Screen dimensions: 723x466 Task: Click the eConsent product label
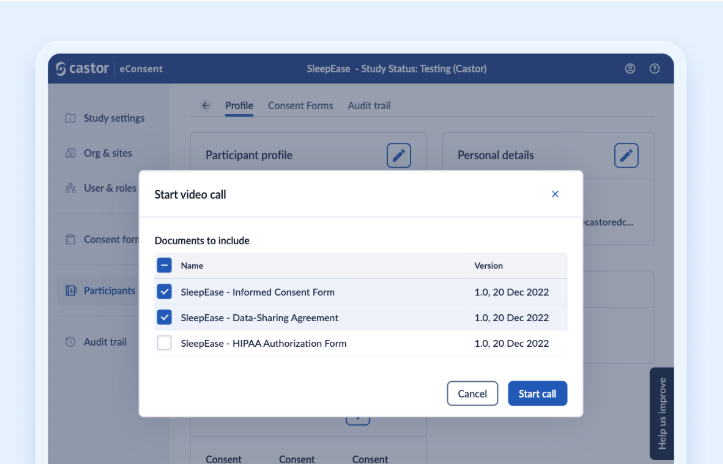point(141,69)
